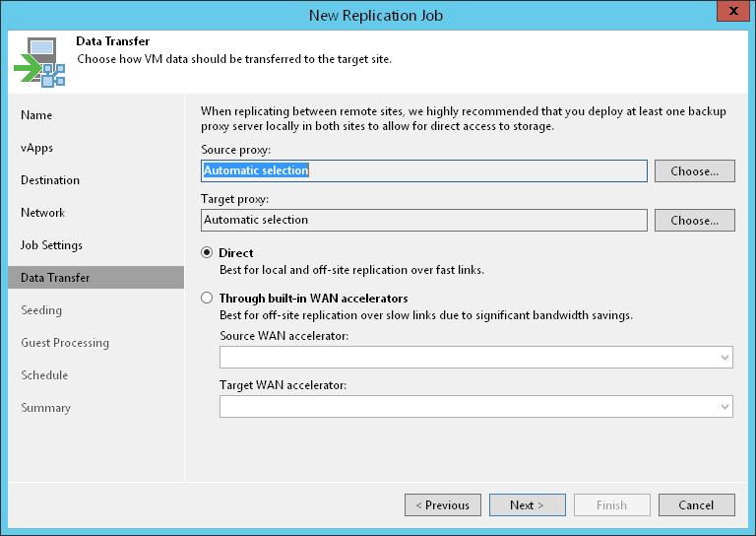The image size is (756, 536).
Task: Click the Source proxy input field
Action: tap(423, 170)
